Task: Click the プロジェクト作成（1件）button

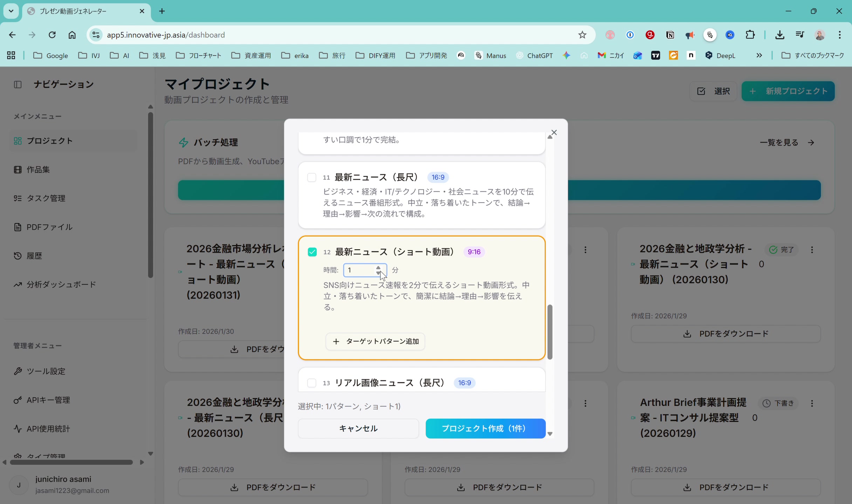Action: (x=485, y=428)
